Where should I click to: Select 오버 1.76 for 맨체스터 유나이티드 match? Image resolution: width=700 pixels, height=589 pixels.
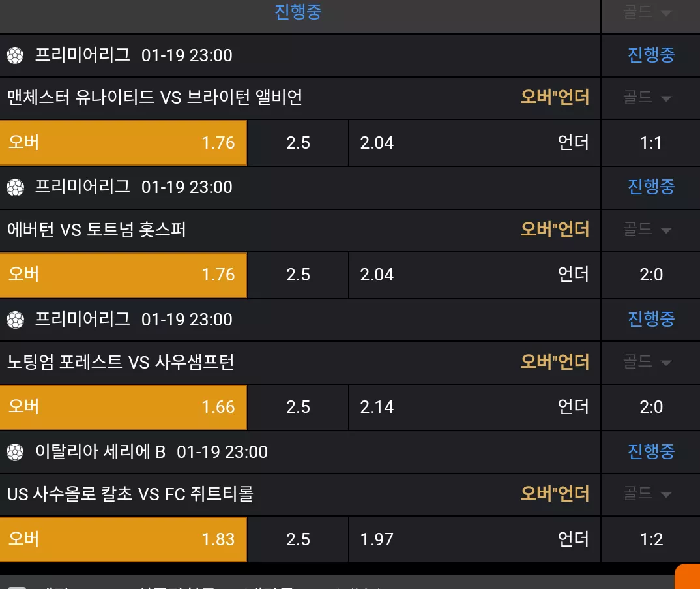pos(123,143)
